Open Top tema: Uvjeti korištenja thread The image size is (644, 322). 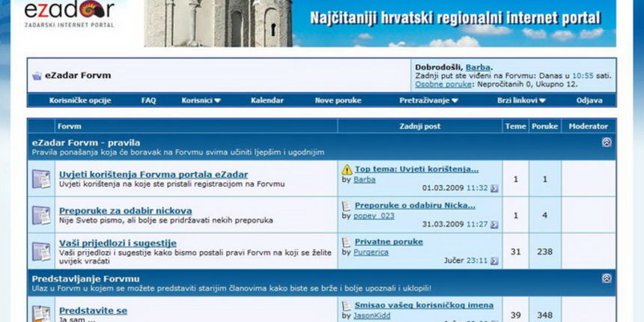tap(416, 168)
